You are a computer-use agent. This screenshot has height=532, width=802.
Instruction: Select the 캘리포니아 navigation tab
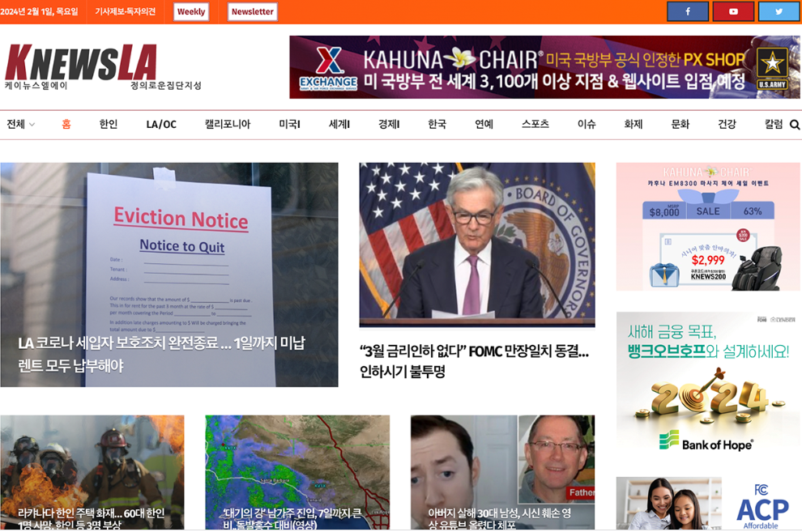(228, 125)
